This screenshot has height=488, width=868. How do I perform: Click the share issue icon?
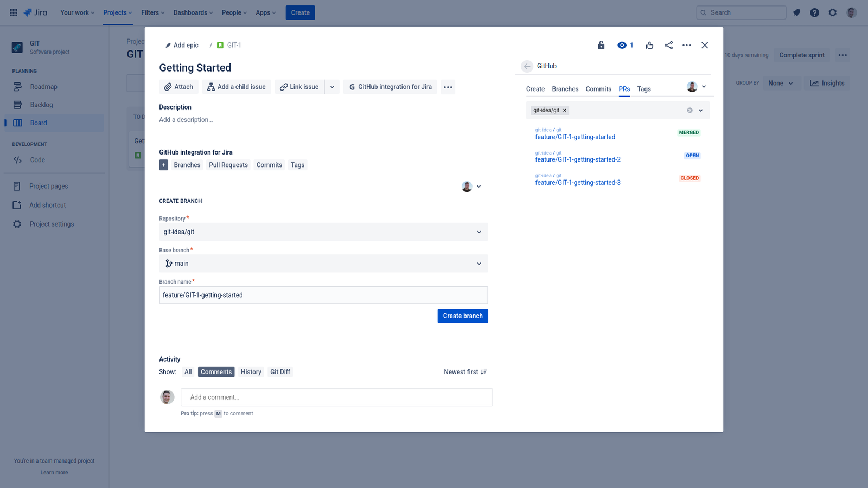click(668, 45)
